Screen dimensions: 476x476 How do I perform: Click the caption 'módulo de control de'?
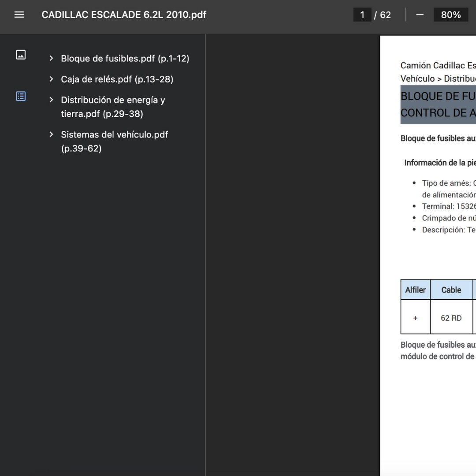pyautogui.click(x=438, y=357)
